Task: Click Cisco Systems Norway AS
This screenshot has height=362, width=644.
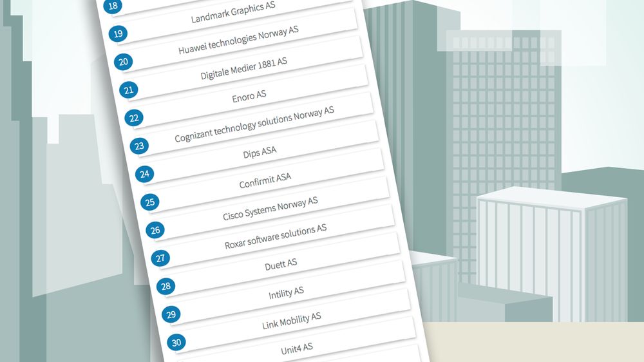Action: 270,208
